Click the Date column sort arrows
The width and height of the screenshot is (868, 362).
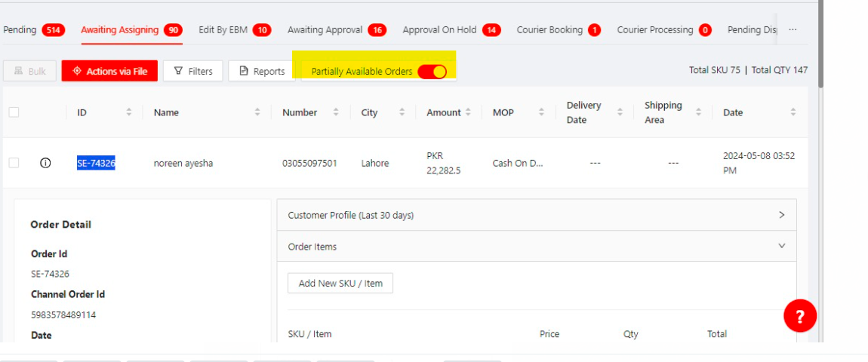[x=793, y=112]
